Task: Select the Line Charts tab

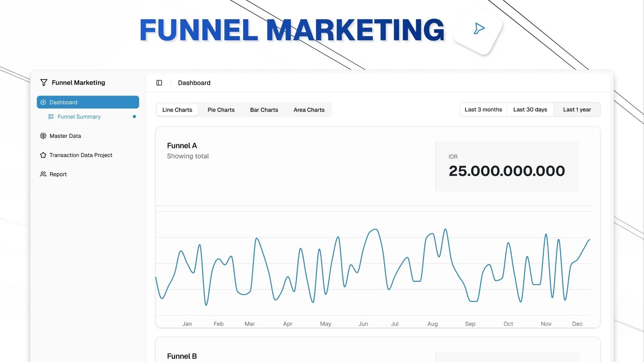Action: coord(177,110)
